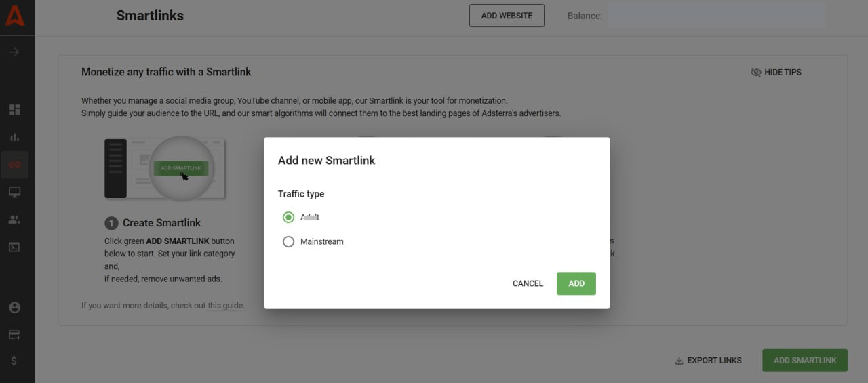This screenshot has height=383, width=868.
Task: Select the Smartlinks link icon in the sidebar
Action: pos(14,165)
